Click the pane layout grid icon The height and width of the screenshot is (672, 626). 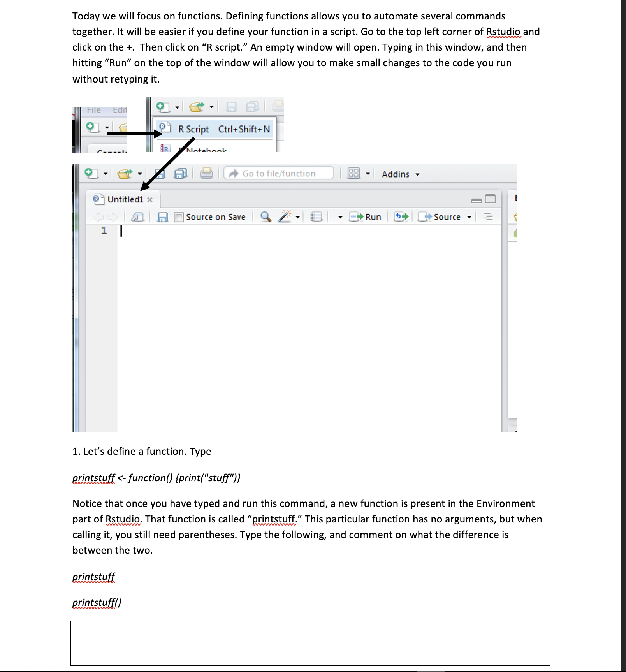point(353,174)
